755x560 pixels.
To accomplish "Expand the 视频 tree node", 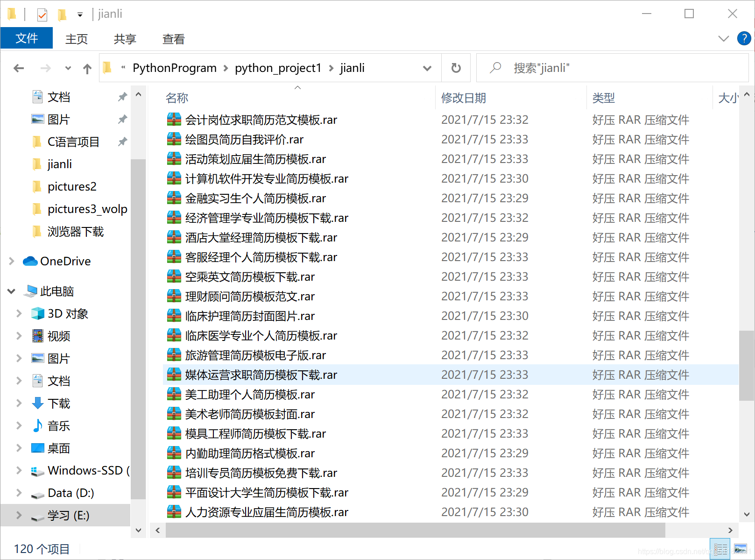I will pos(19,336).
